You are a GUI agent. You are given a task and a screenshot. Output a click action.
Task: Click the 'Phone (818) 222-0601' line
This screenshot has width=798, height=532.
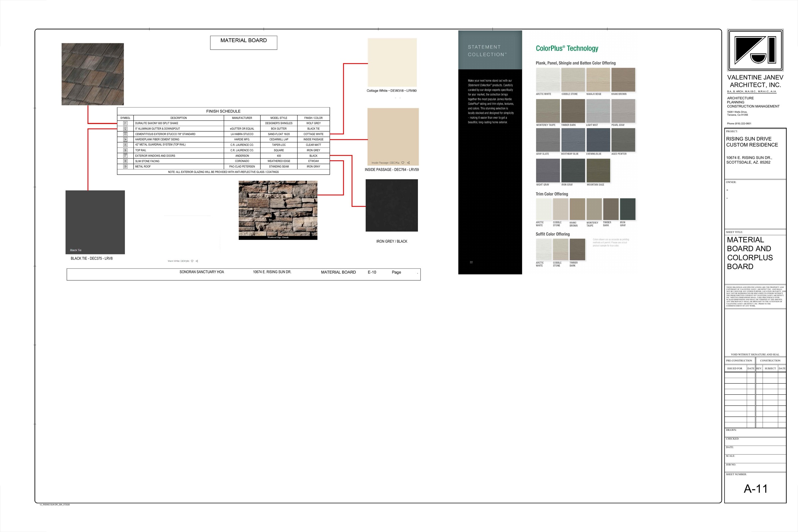(739, 123)
